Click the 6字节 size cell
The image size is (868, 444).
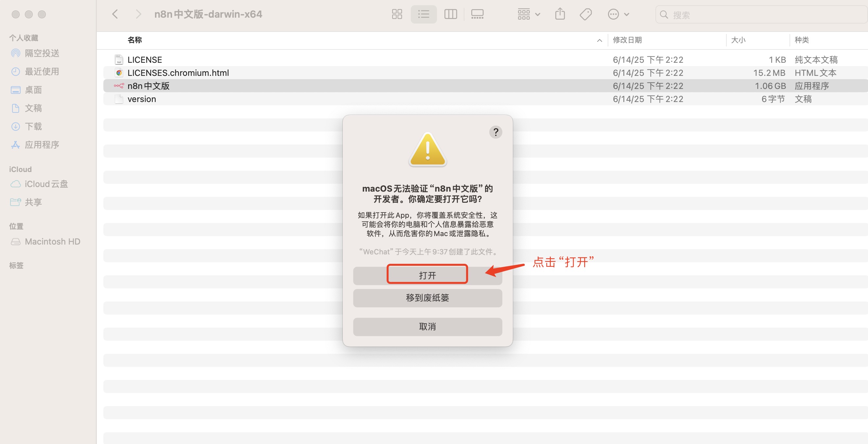click(x=773, y=99)
